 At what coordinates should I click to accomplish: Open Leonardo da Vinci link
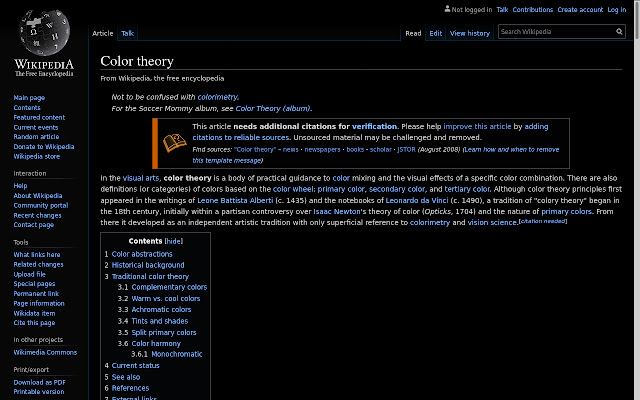point(417,200)
